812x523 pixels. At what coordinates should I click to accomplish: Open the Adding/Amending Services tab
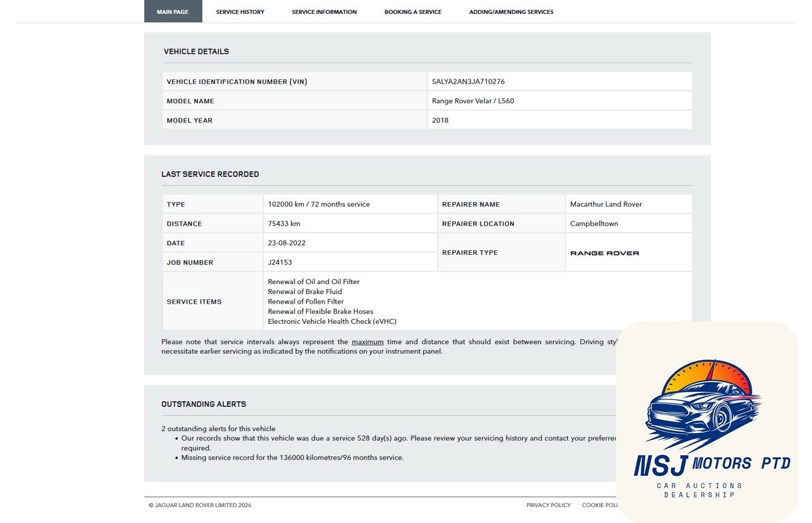tap(511, 12)
